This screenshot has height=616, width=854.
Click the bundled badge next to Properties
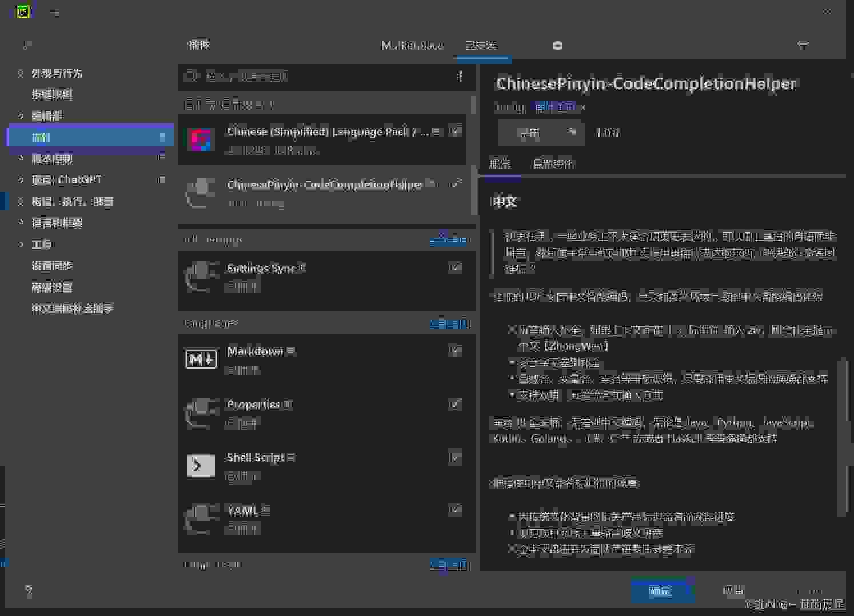(x=287, y=405)
